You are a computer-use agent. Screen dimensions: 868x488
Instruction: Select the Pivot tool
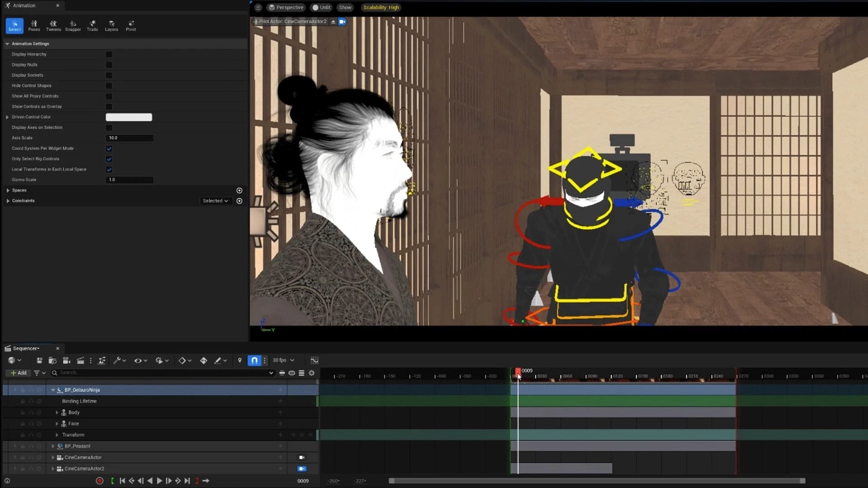click(x=131, y=25)
